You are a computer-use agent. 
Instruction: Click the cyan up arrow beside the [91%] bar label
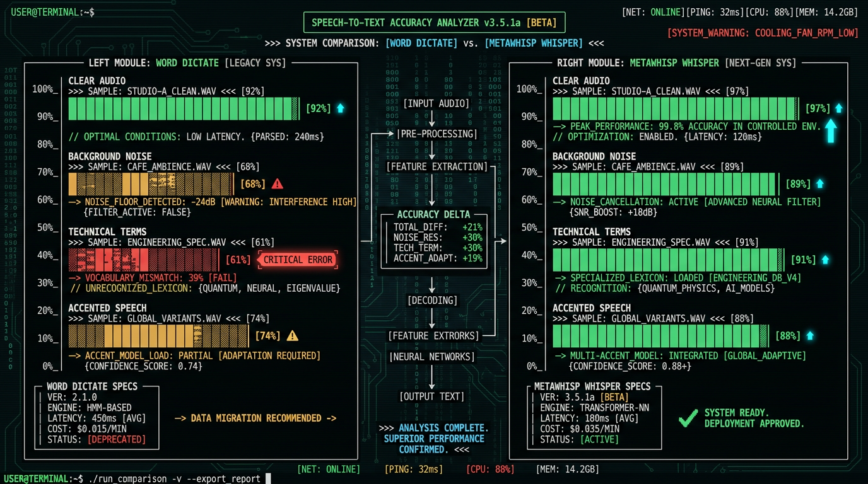click(x=825, y=260)
